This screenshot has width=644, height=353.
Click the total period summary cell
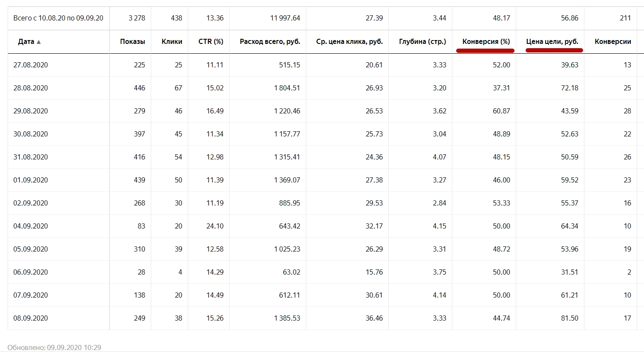(x=58, y=18)
